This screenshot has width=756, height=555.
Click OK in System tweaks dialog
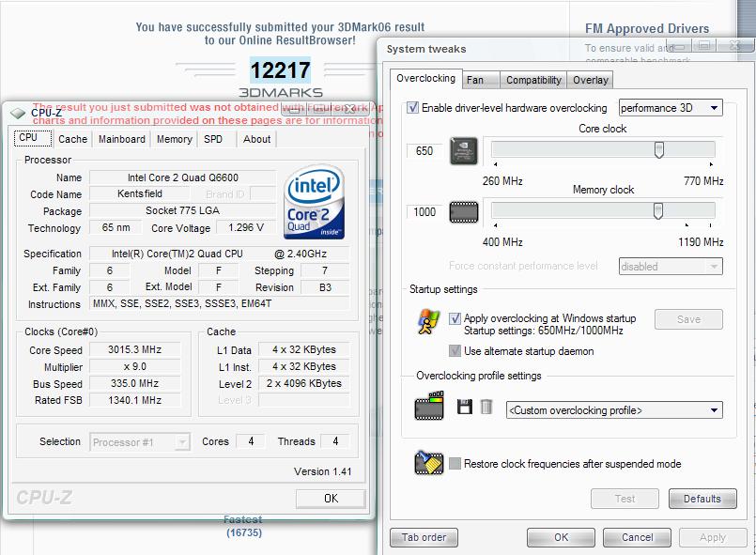click(561, 537)
